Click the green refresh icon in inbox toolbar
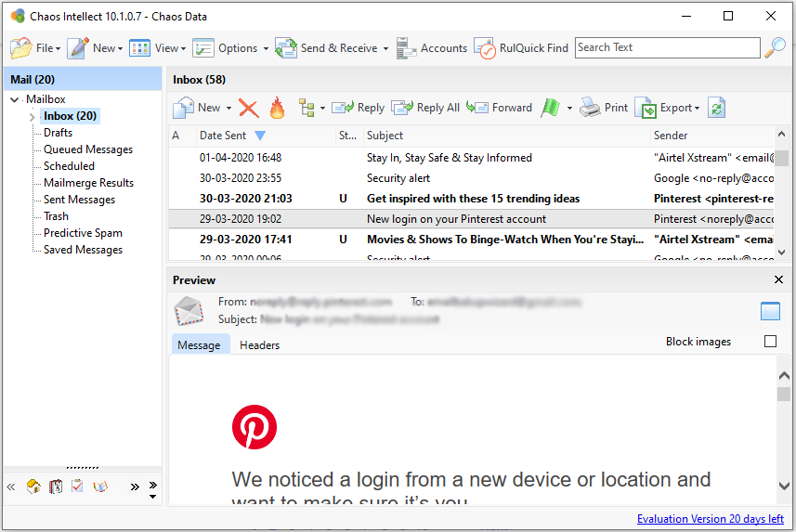The height and width of the screenshot is (532, 796). 716,109
